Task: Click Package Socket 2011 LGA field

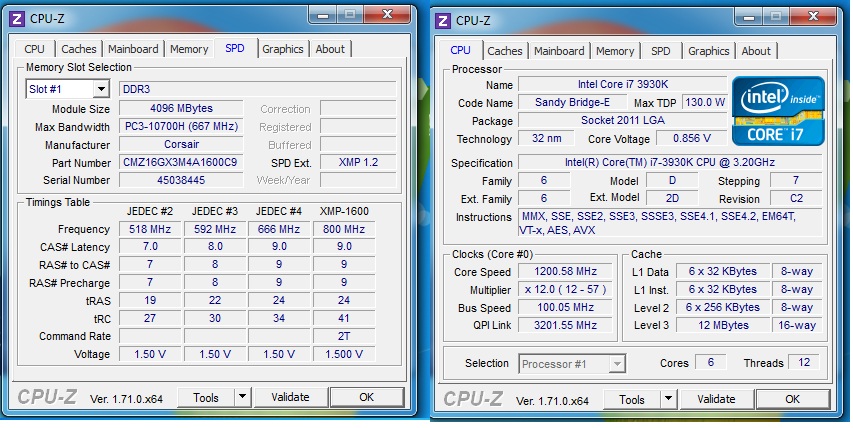Action: [x=622, y=120]
